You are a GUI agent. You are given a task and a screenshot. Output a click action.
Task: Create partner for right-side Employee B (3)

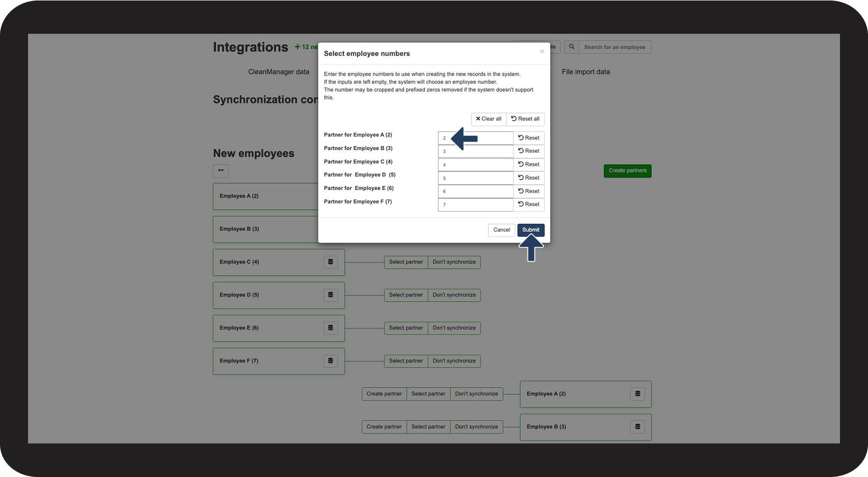click(384, 427)
